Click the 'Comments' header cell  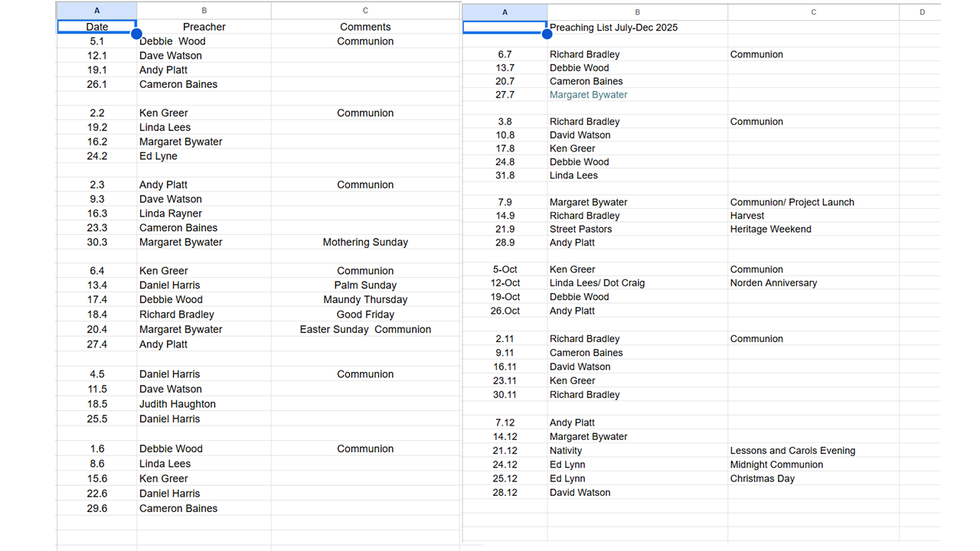coord(365,27)
